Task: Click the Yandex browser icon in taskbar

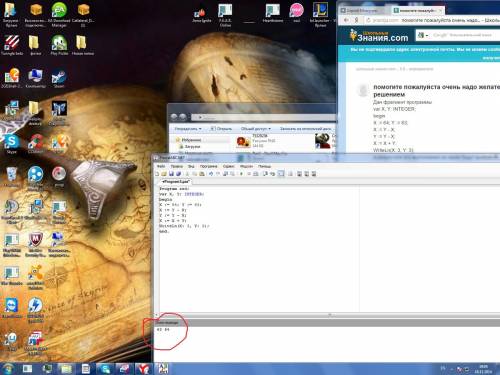Action: 143,369
